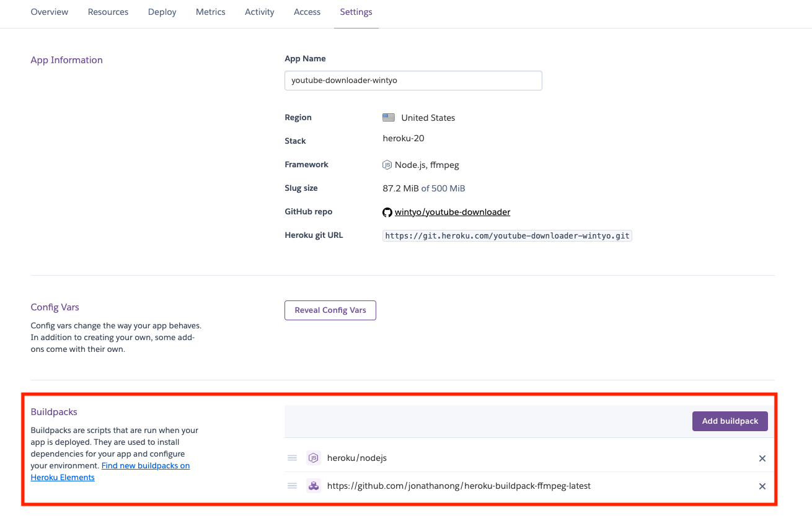Click the App Name input field
The image size is (812, 521).
click(x=413, y=81)
